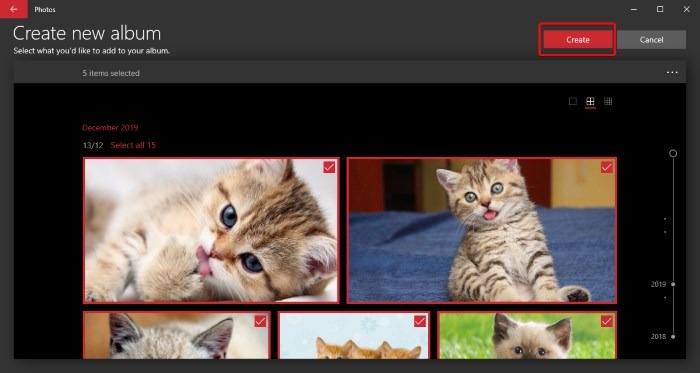Click the Select all 15 link
The width and height of the screenshot is (700, 373).
pos(133,145)
